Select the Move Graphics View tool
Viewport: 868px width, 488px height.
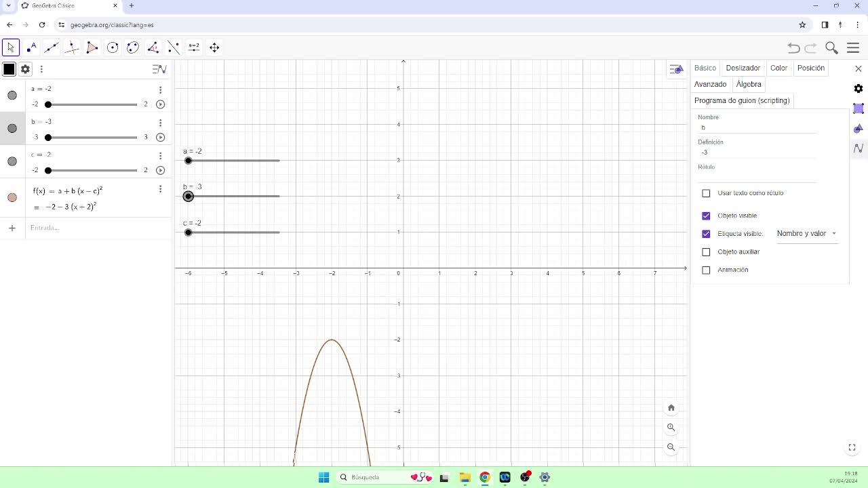tap(214, 47)
